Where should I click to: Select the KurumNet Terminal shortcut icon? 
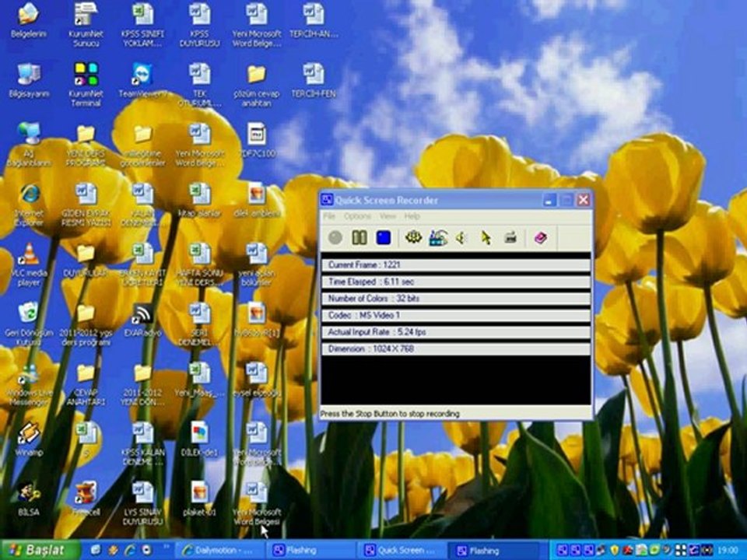pos(86,85)
